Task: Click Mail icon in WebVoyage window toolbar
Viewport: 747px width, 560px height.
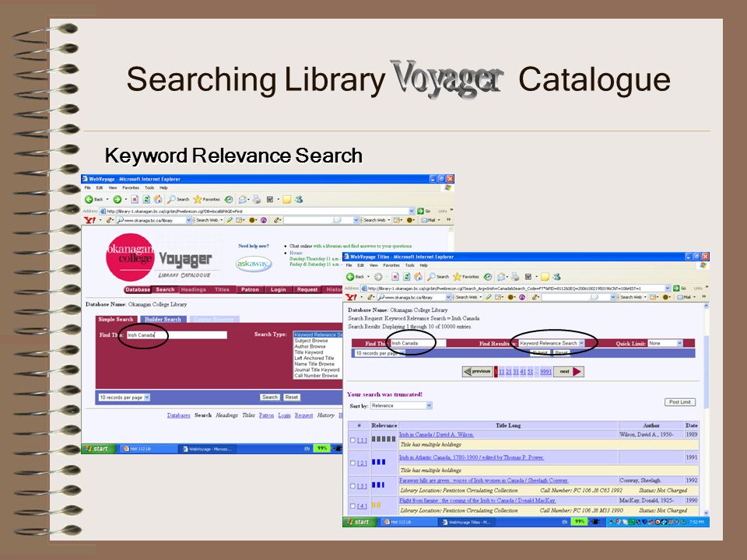Action: pos(243,200)
